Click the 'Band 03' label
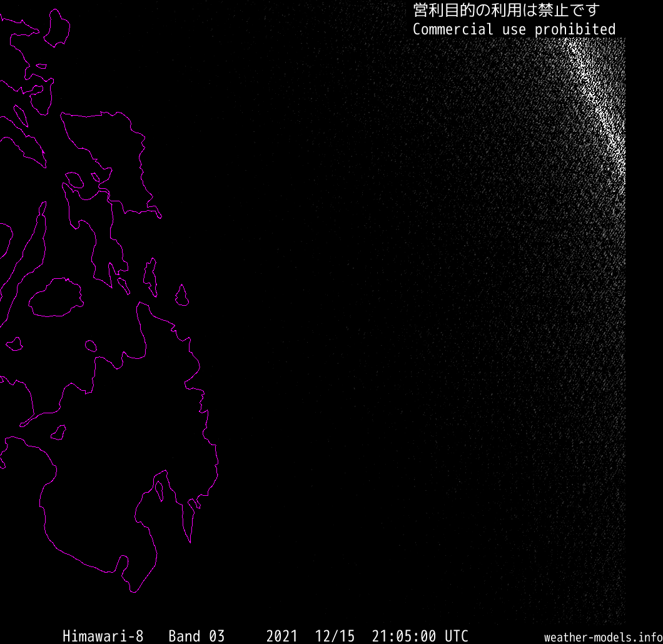Screen dimensions: 663x644 pyautogui.click(x=196, y=635)
